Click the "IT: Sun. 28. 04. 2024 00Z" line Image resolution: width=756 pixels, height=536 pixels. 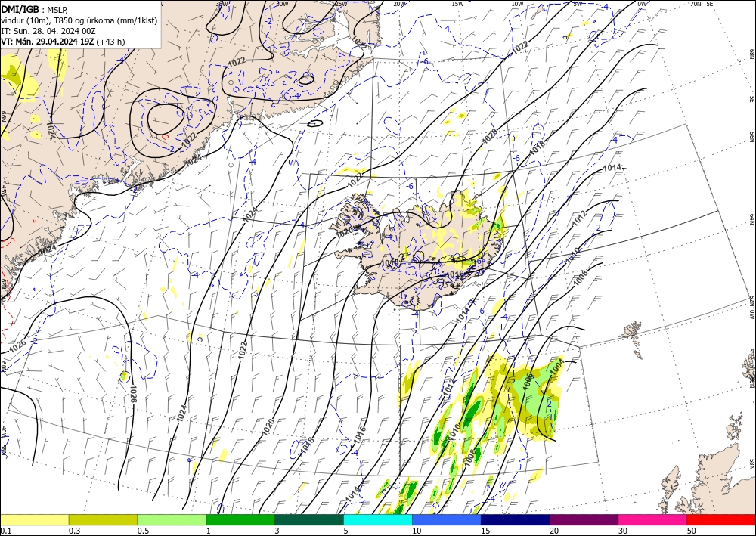pyautogui.click(x=48, y=31)
